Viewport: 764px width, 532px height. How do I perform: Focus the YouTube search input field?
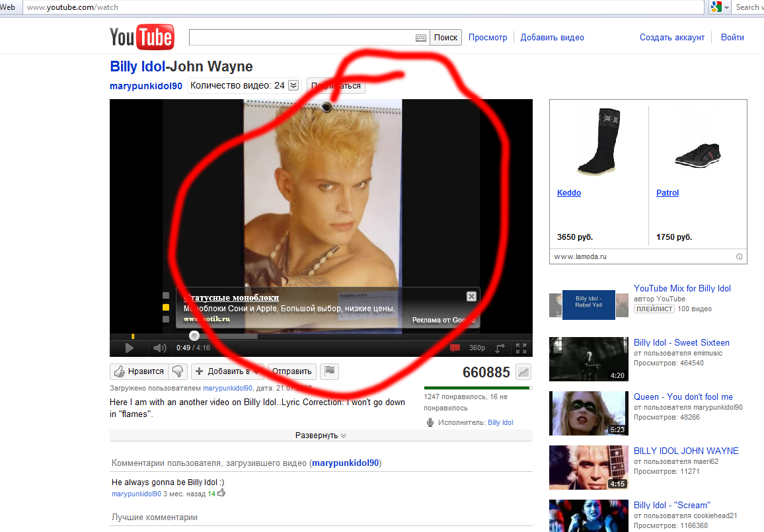pyautogui.click(x=309, y=38)
